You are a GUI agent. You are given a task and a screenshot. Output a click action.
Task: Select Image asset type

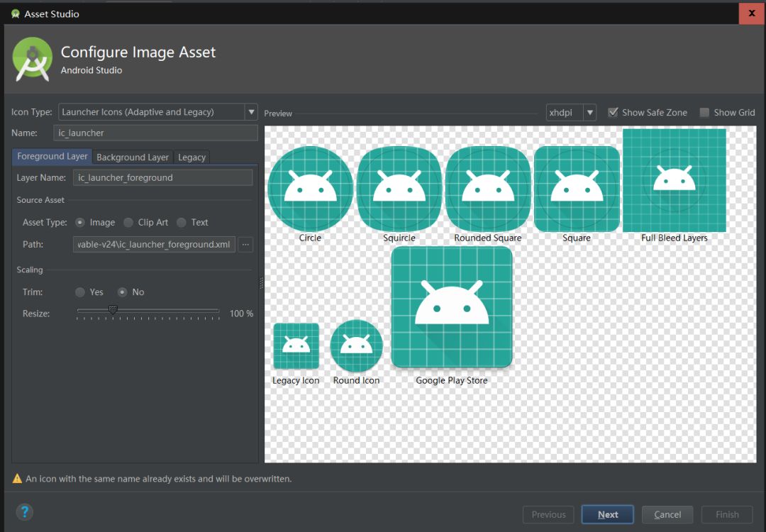[x=80, y=222]
